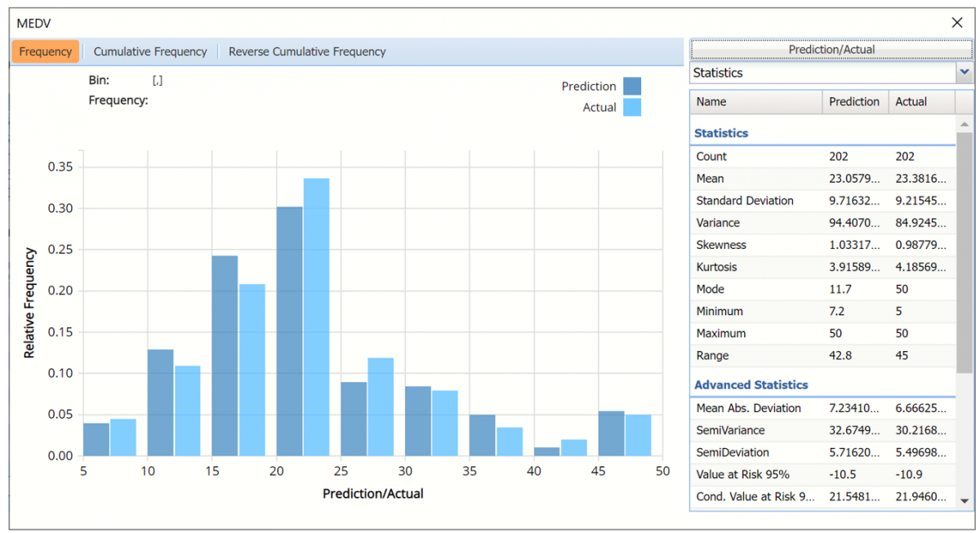Click the light blue Actual legend swatch
Image resolution: width=980 pixels, height=533 pixels.
pos(631,108)
